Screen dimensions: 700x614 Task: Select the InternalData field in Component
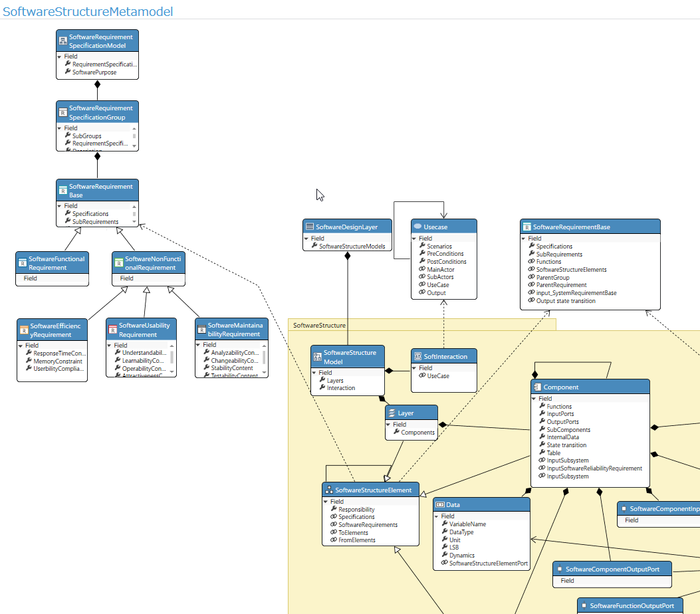point(562,437)
